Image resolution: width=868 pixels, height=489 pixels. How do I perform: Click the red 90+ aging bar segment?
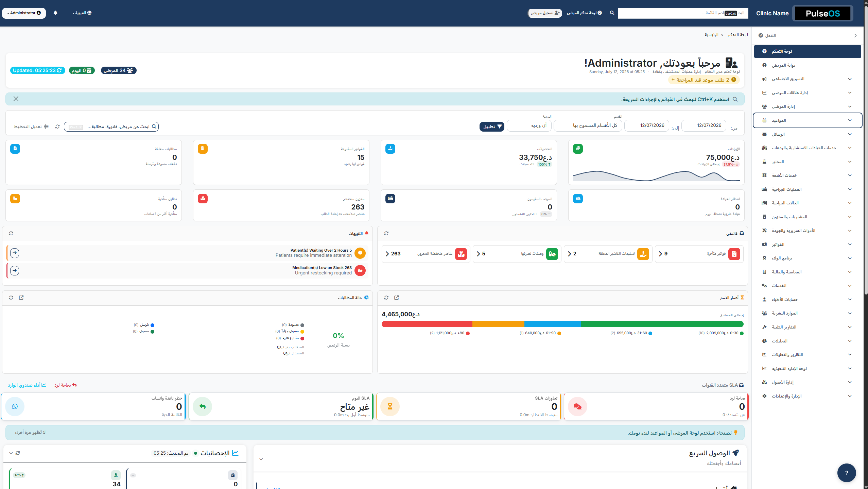coord(427,324)
